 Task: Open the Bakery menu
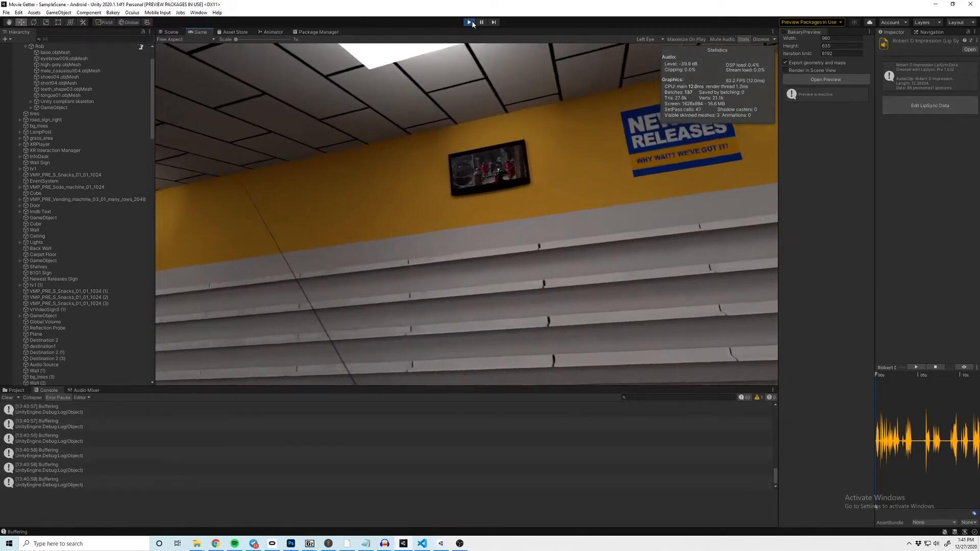point(113,13)
